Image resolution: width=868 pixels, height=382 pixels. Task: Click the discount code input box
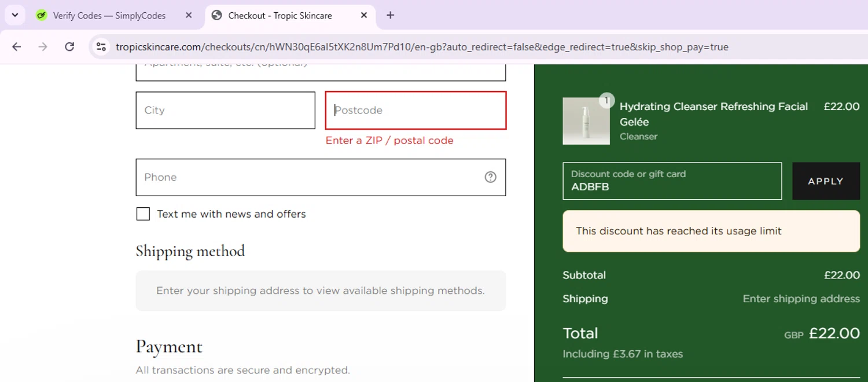coord(672,181)
